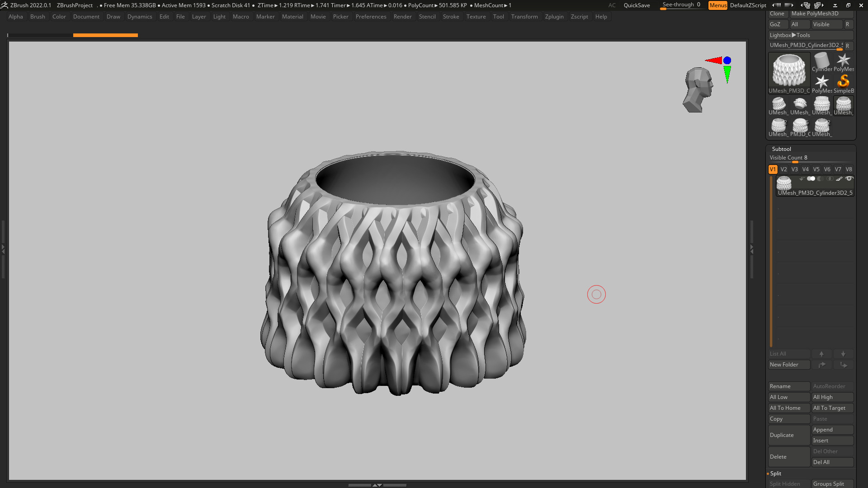Image resolution: width=868 pixels, height=488 pixels.
Task: Open the Material menu
Action: click(292, 17)
